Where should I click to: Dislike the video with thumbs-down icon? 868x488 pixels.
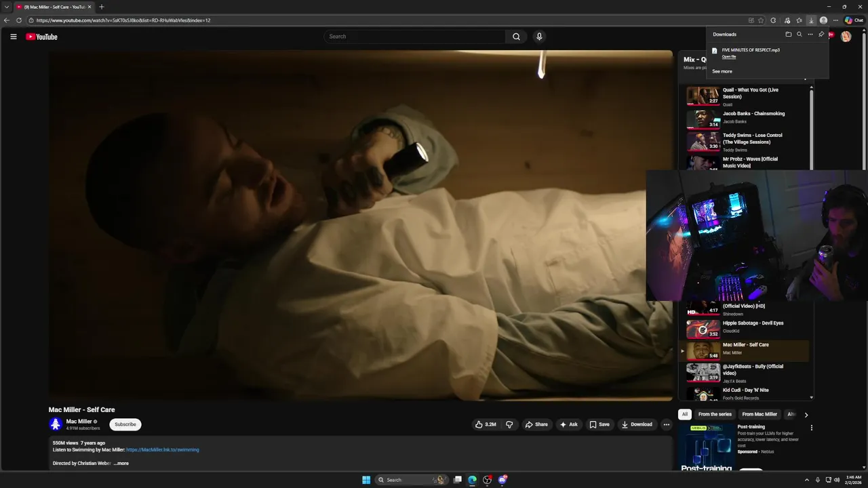coord(509,424)
